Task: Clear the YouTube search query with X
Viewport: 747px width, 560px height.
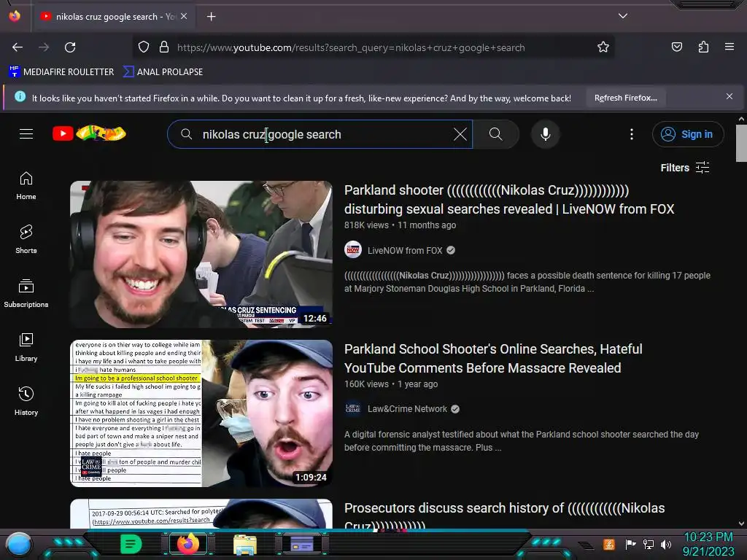Action: [x=460, y=134]
